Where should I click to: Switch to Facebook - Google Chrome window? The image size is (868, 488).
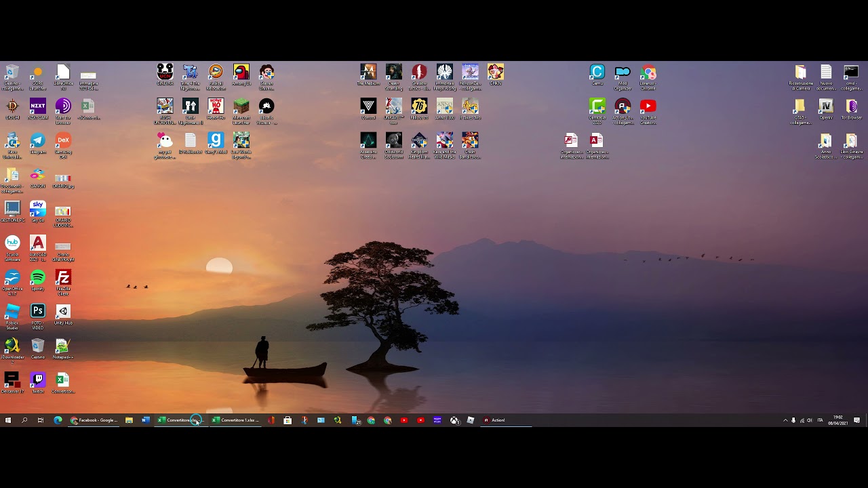[94, 420]
